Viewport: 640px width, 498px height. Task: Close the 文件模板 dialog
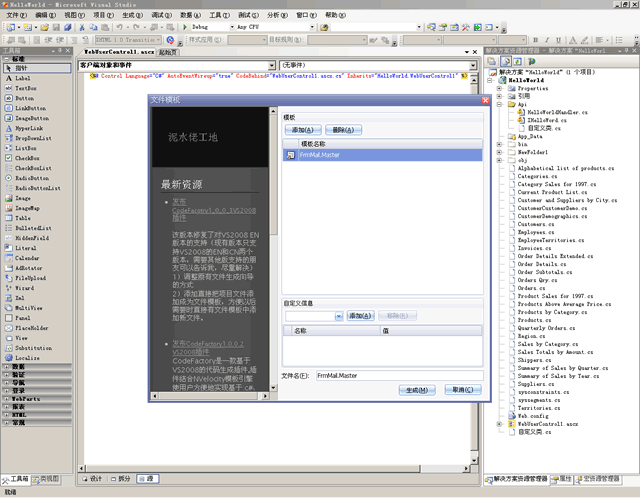click(485, 100)
